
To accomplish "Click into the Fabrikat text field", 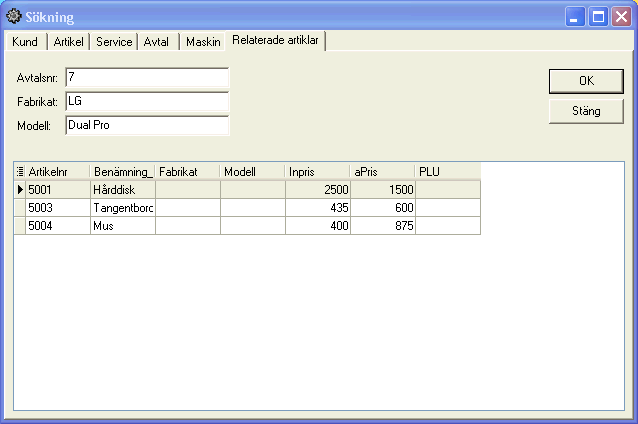I will click(146, 101).
